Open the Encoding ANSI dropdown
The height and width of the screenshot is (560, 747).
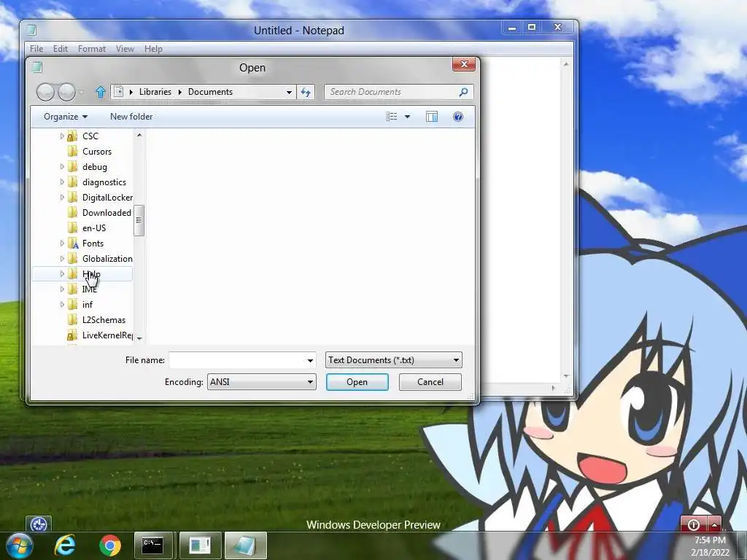[262, 382]
